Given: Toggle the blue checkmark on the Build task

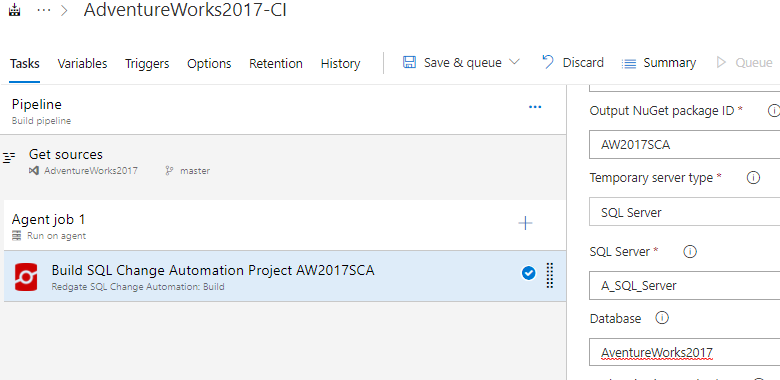Looking at the screenshot, I should click(528, 273).
